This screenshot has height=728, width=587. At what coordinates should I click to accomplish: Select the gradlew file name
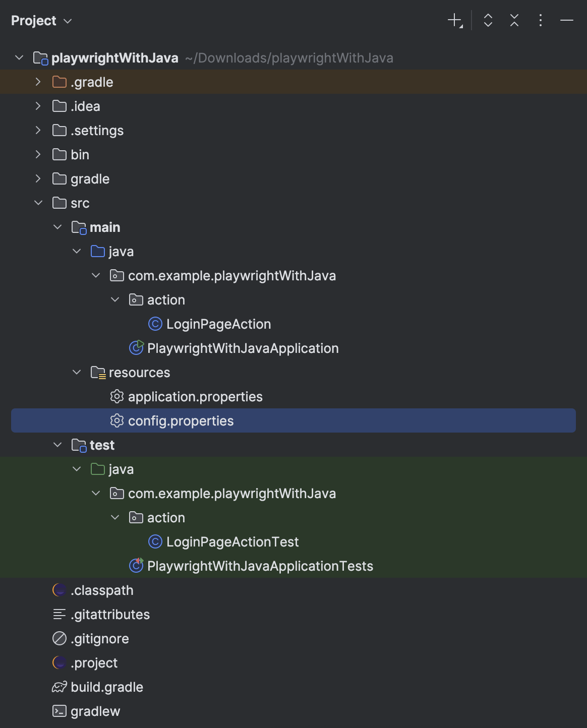[95, 711]
